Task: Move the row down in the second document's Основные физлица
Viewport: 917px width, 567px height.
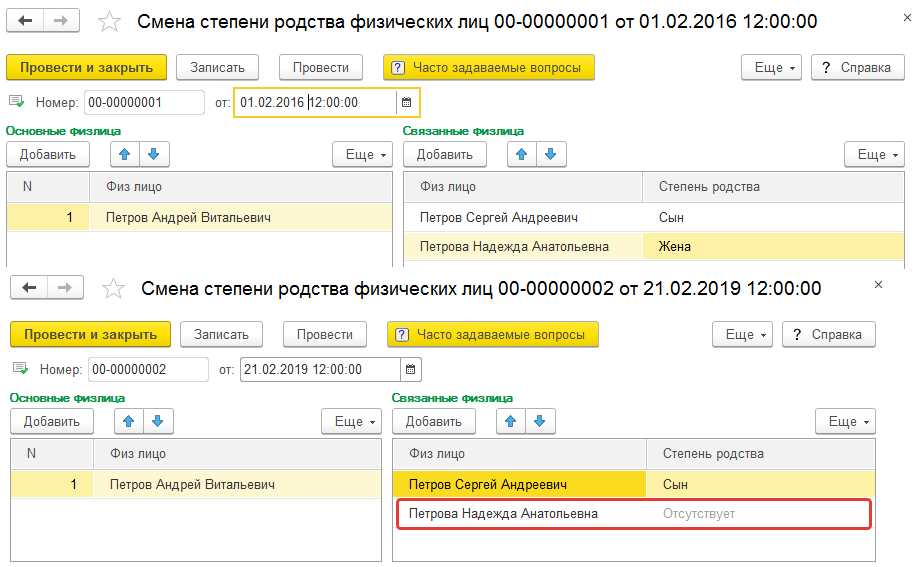Action: point(154,421)
